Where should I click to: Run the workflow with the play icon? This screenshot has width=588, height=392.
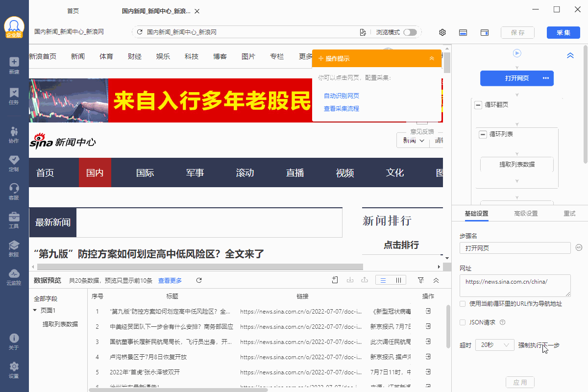pyautogui.click(x=517, y=53)
